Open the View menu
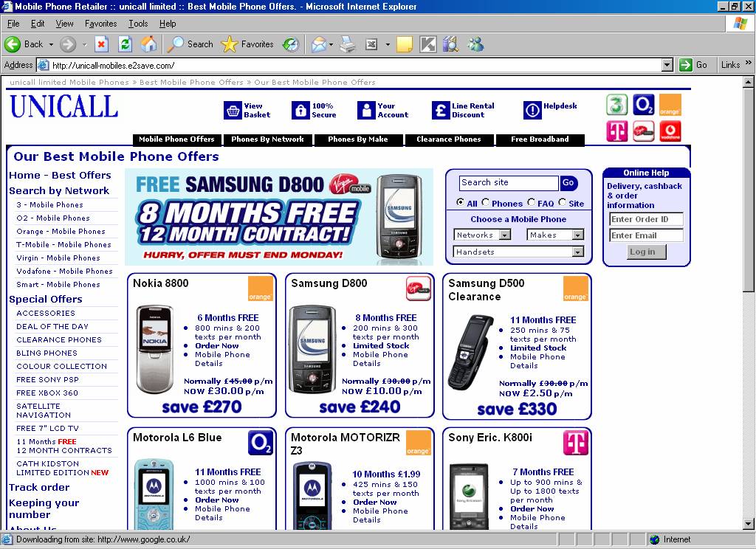756x549 pixels. [x=65, y=23]
